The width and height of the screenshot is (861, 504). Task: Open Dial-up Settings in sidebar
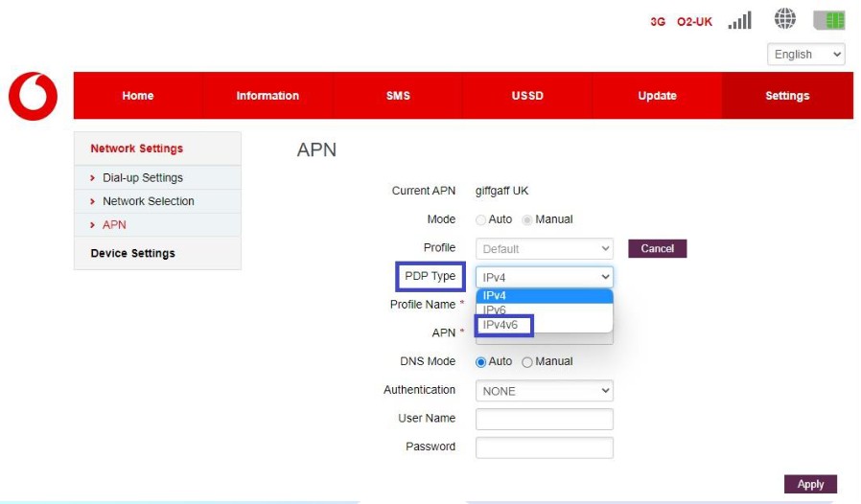click(143, 178)
